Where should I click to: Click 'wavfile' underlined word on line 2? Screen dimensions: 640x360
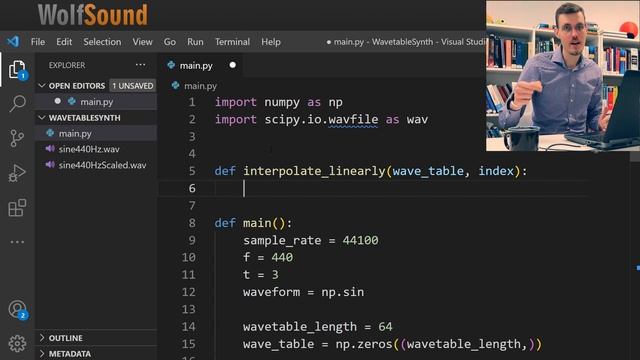[353, 120]
